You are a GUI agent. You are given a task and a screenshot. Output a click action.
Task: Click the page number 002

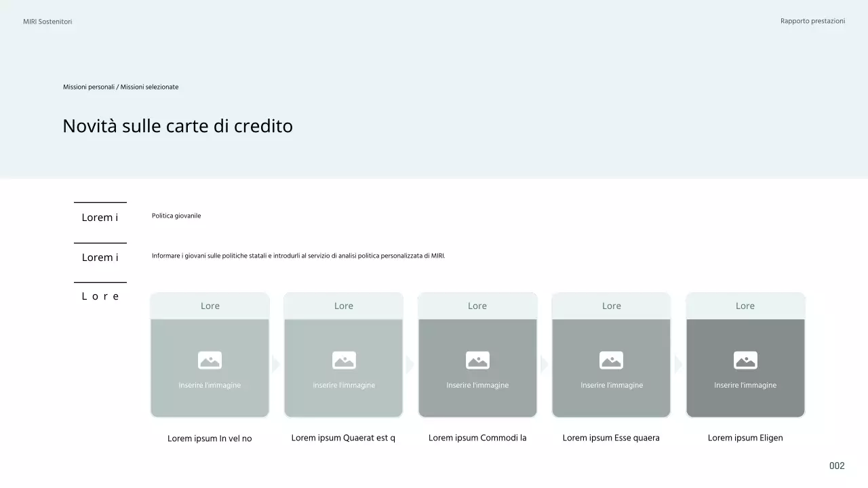(837, 466)
